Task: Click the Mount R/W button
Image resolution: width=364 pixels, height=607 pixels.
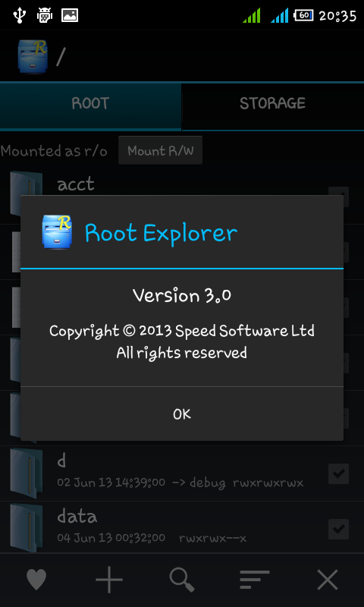Action: pos(161,150)
